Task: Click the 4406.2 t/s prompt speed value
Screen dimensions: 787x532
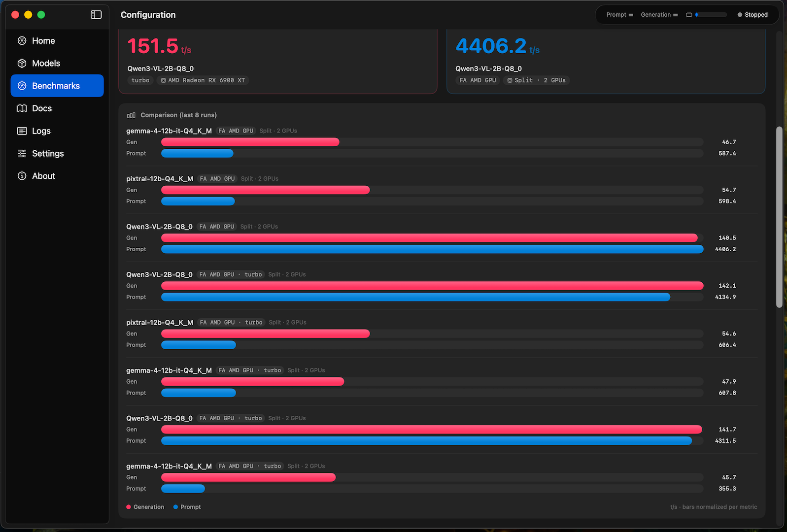Action: (x=497, y=46)
